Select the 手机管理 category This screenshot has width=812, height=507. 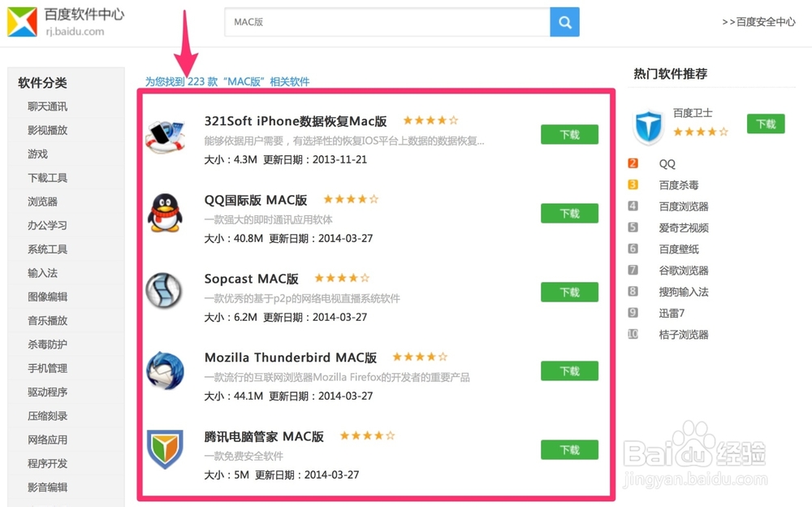48,369
